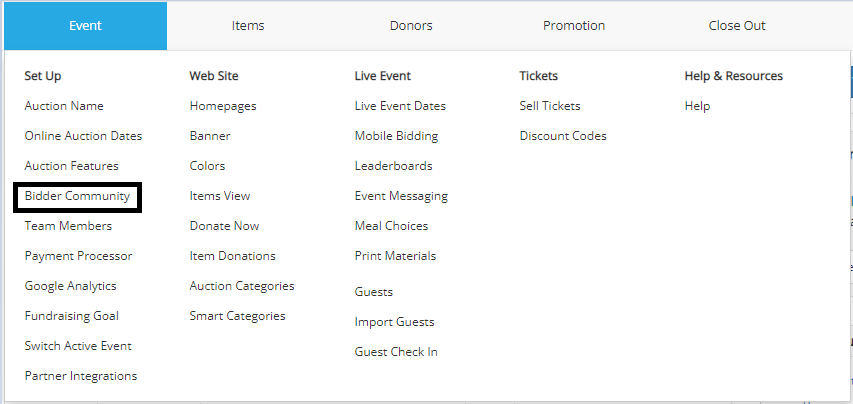Open the Event tab
The height and width of the screenshot is (404, 853).
[85, 26]
